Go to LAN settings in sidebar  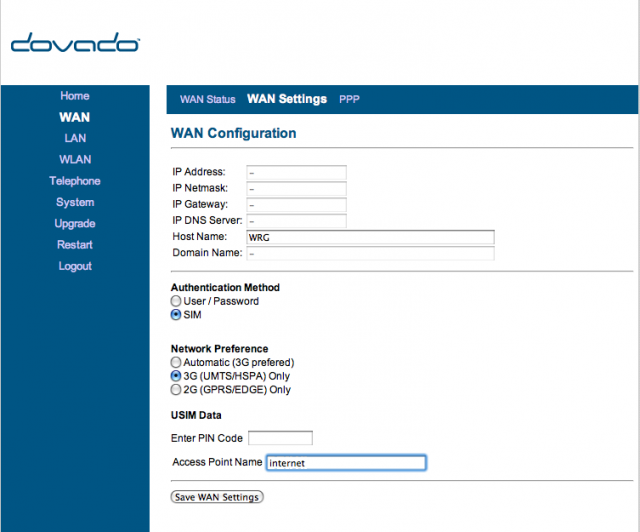(x=75, y=138)
